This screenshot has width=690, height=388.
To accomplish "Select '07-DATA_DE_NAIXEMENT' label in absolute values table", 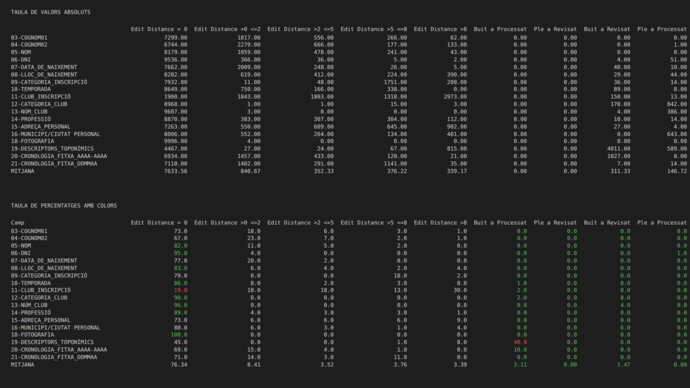I will (44, 67).
